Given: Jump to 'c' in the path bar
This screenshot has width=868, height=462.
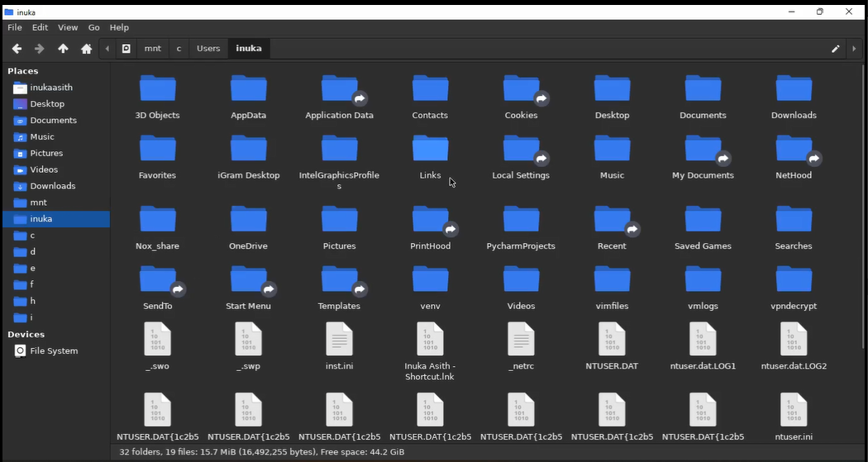Looking at the screenshot, I should tap(179, 49).
